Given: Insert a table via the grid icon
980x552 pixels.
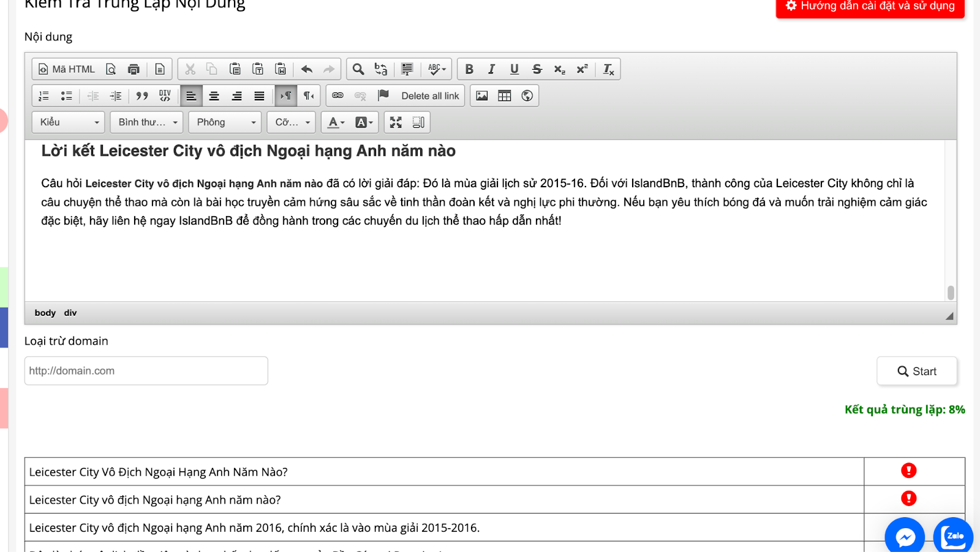Looking at the screenshot, I should pos(505,95).
